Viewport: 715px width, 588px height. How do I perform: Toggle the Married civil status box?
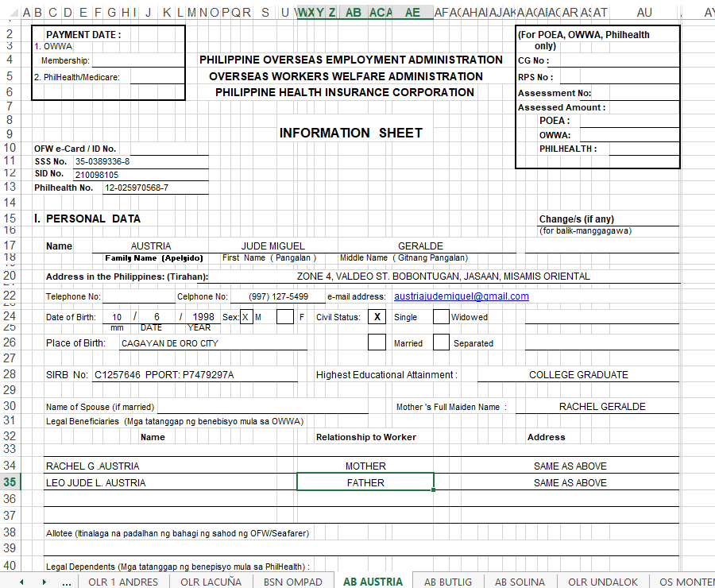(377, 342)
